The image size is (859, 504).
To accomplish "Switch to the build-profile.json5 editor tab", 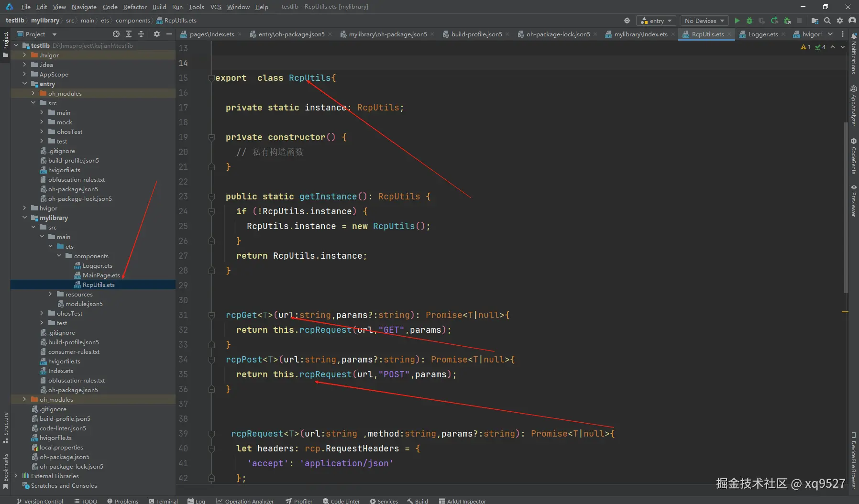I will pyautogui.click(x=476, y=34).
